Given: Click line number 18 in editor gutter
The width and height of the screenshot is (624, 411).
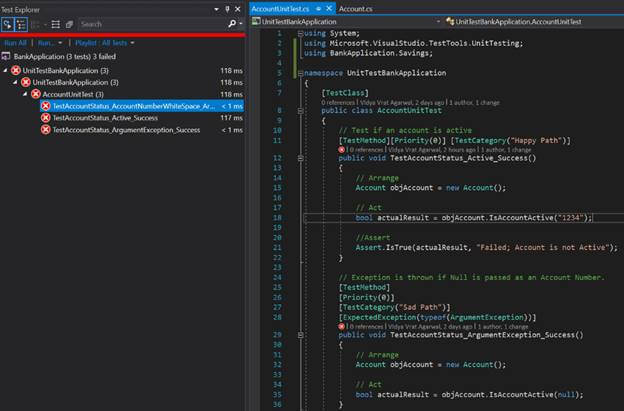Looking at the screenshot, I should 277,218.
